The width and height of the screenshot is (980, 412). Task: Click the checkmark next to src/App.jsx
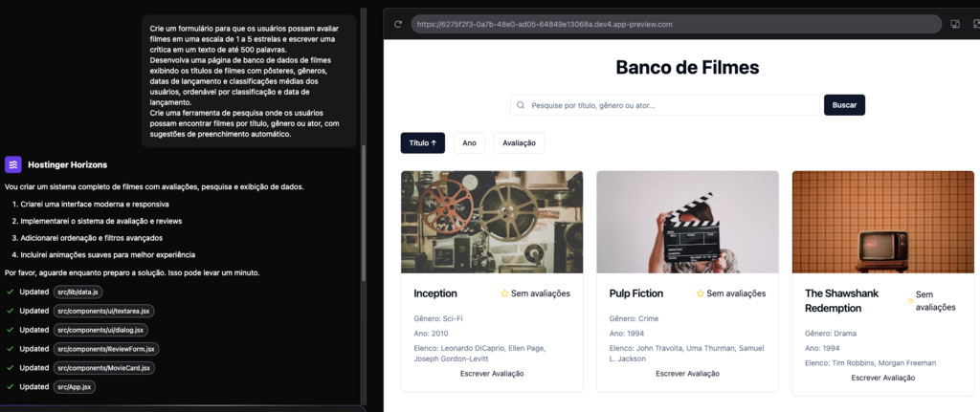coord(10,387)
